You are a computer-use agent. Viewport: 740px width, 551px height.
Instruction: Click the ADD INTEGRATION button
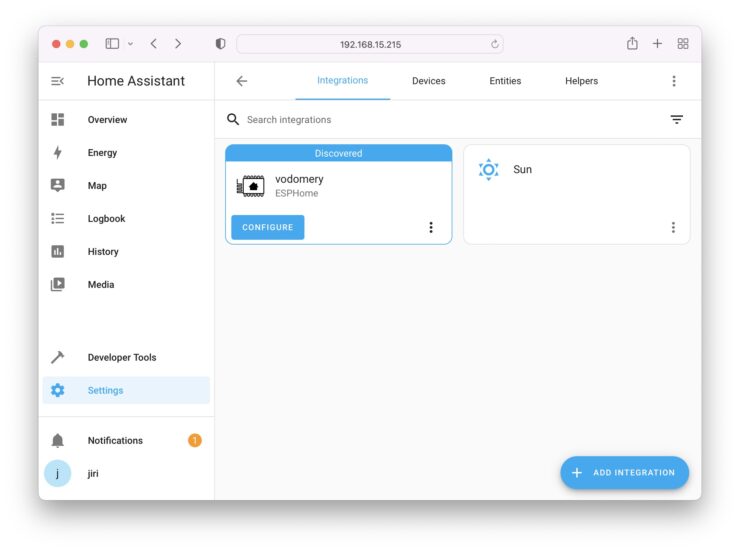(624, 473)
